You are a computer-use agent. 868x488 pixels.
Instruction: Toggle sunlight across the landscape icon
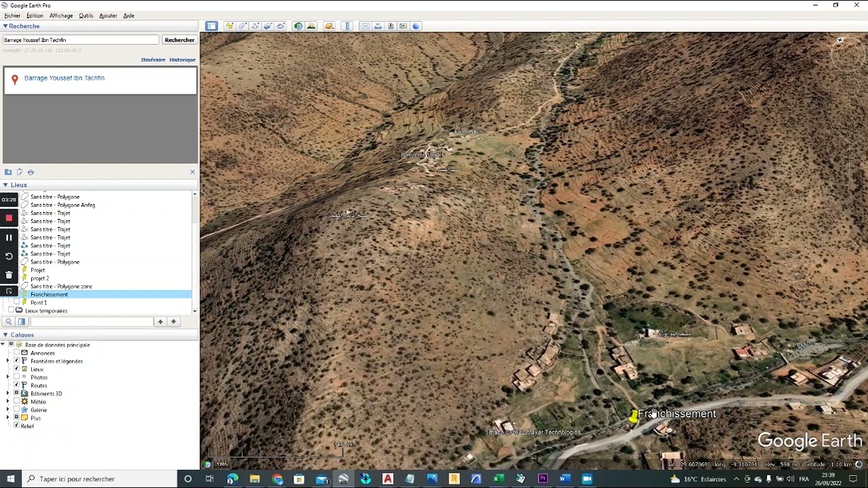click(x=311, y=26)
